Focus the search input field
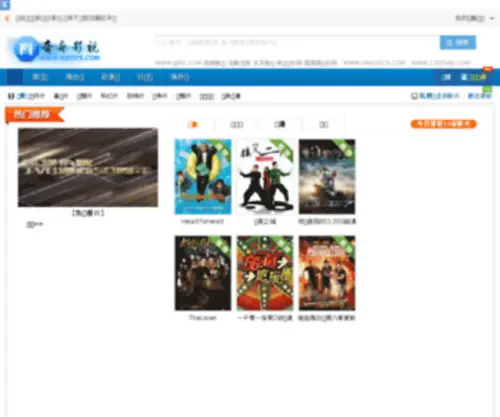 coord(298,43)
